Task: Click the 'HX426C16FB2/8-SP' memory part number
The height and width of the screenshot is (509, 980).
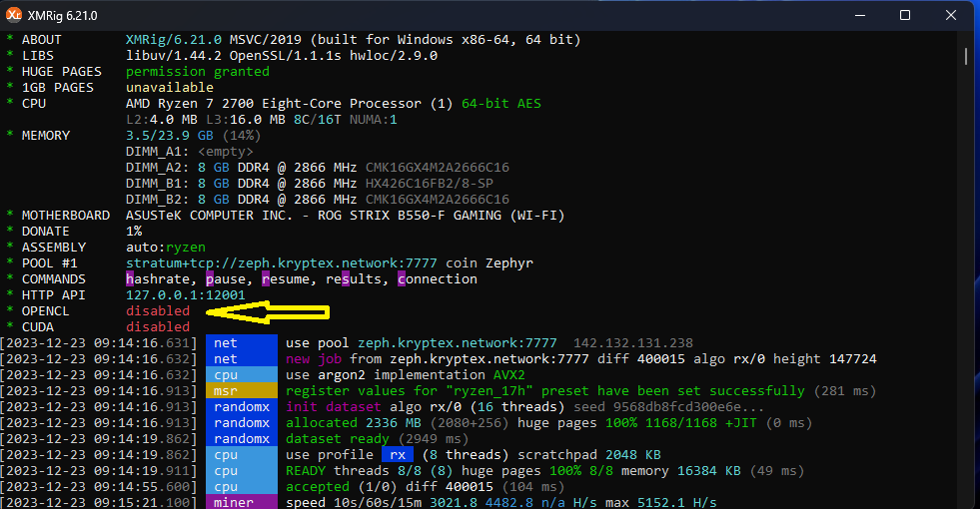Action: point(430,184)
